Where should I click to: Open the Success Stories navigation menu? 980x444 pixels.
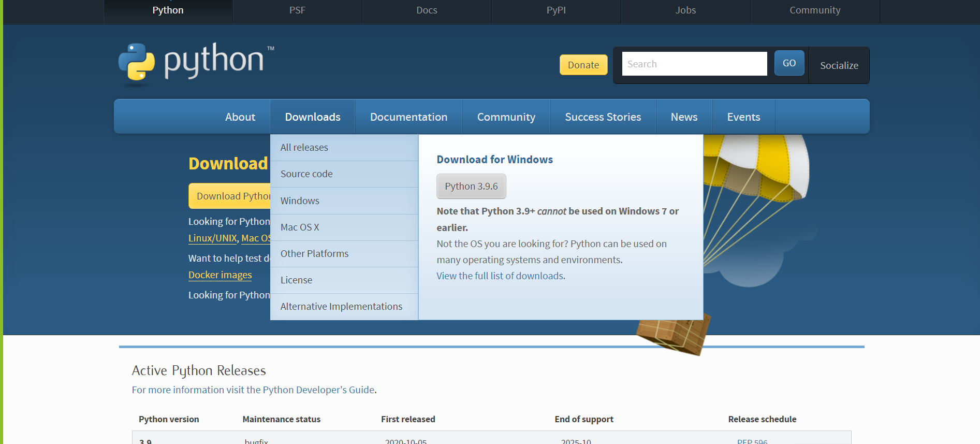[603, 117]
